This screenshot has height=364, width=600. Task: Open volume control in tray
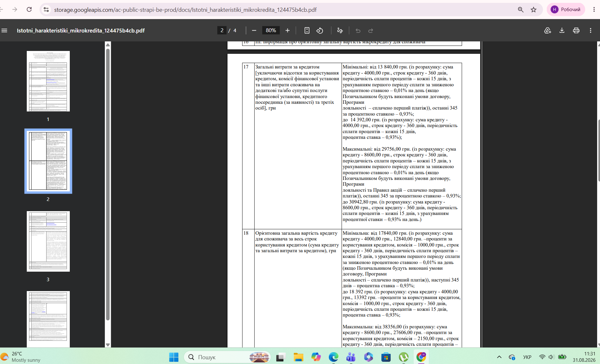[552, 357]
